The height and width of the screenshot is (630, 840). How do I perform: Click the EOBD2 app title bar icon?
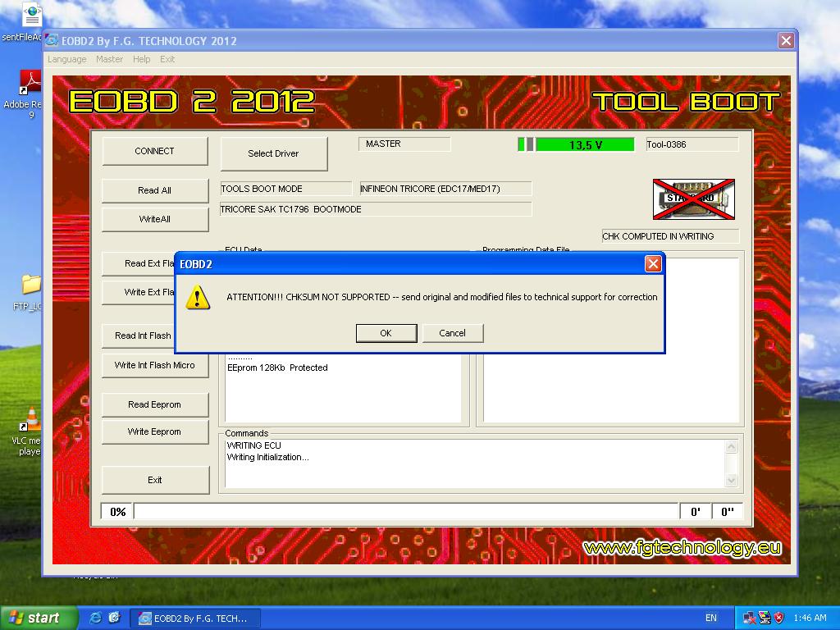52,40
